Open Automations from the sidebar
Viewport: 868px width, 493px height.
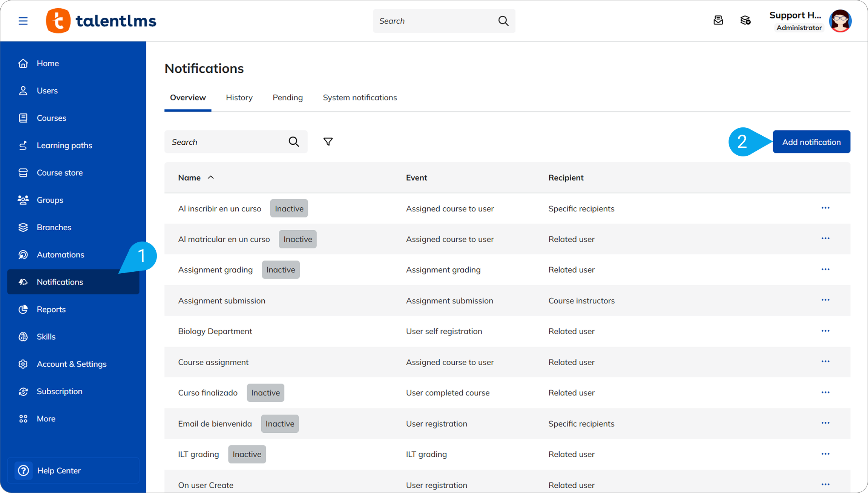60,255
